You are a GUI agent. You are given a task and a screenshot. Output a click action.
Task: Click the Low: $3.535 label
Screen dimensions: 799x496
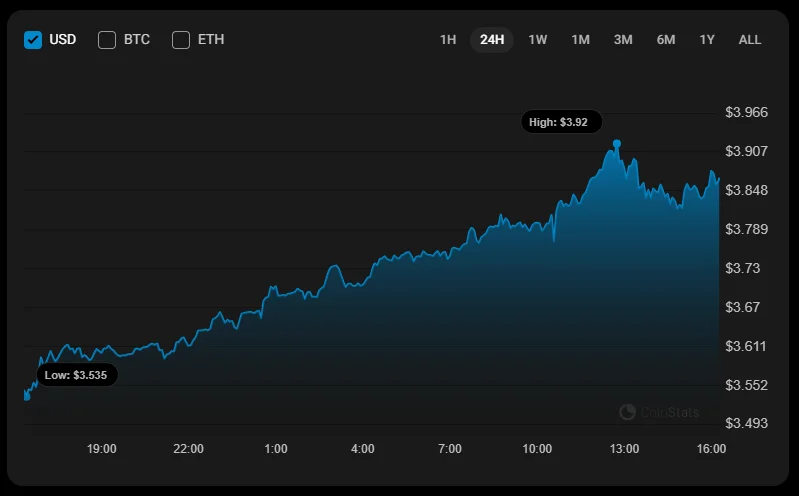[77, 375]
